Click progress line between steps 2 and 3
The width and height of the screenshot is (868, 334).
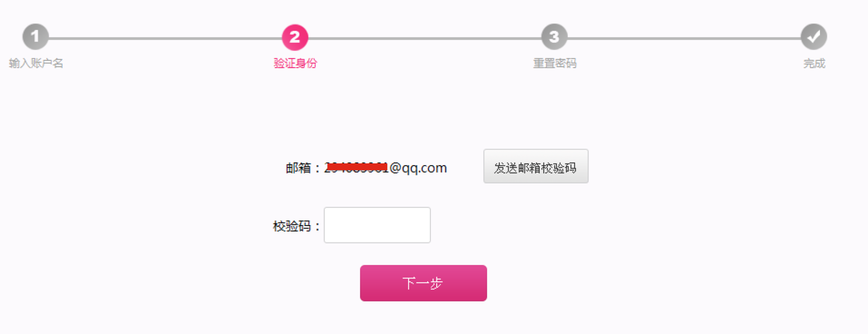tap(424, 39)
